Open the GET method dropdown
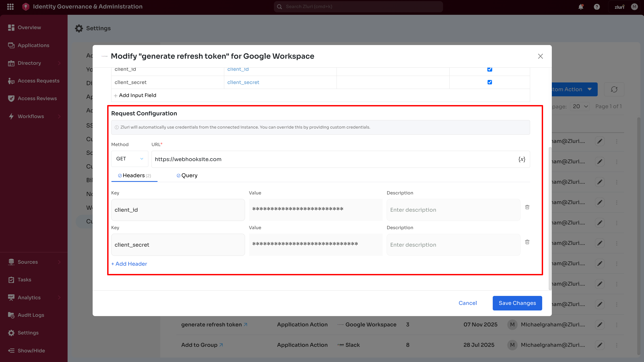The image size is (644, 362). point(130,159)
